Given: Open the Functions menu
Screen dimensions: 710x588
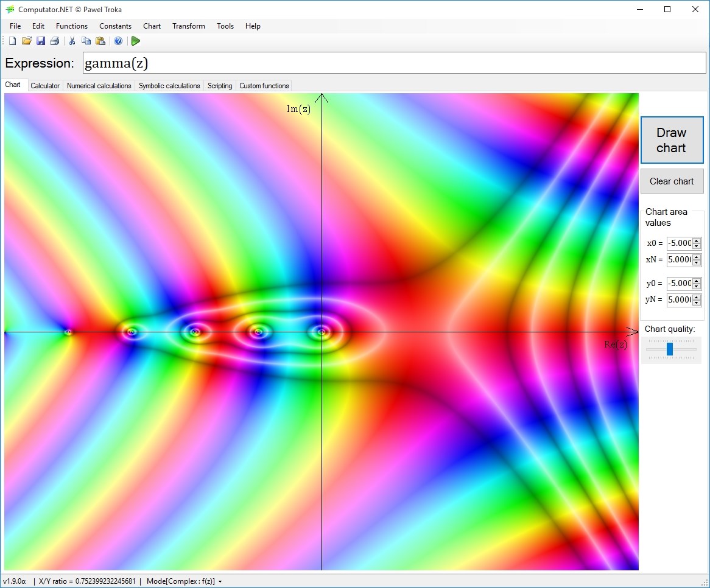Looking at the screenshot, I should tap(71, 26).
